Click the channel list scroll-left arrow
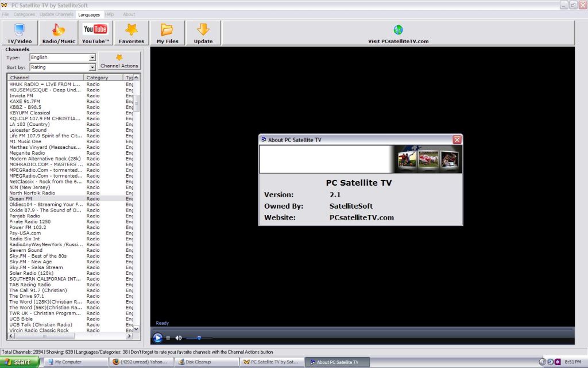Viewport: 588px width, 368px height. tap(10, 336)
